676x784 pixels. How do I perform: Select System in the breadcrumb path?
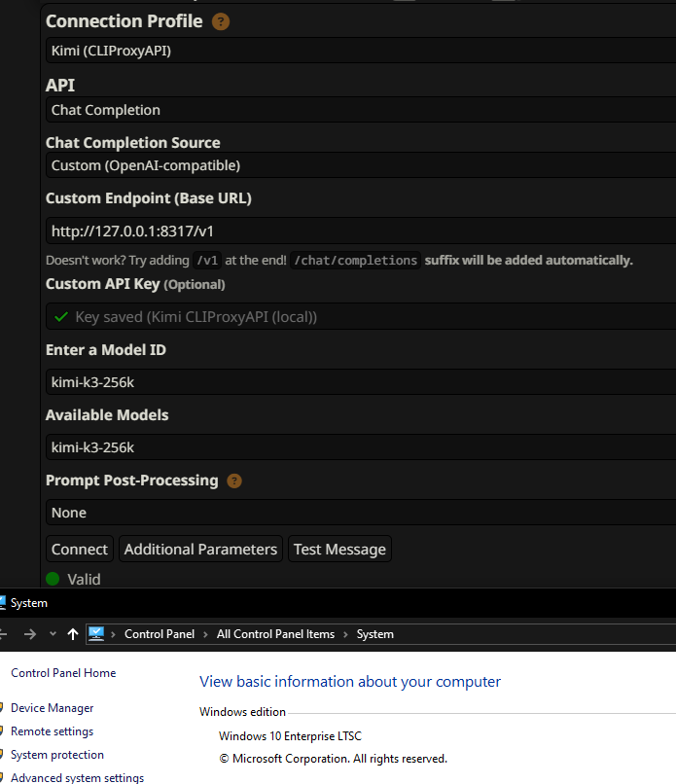point(375,634)
